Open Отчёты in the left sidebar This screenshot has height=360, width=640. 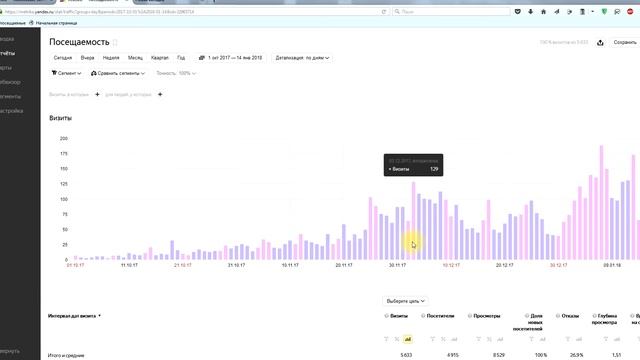pyautogui.click(x=8, y=53)
